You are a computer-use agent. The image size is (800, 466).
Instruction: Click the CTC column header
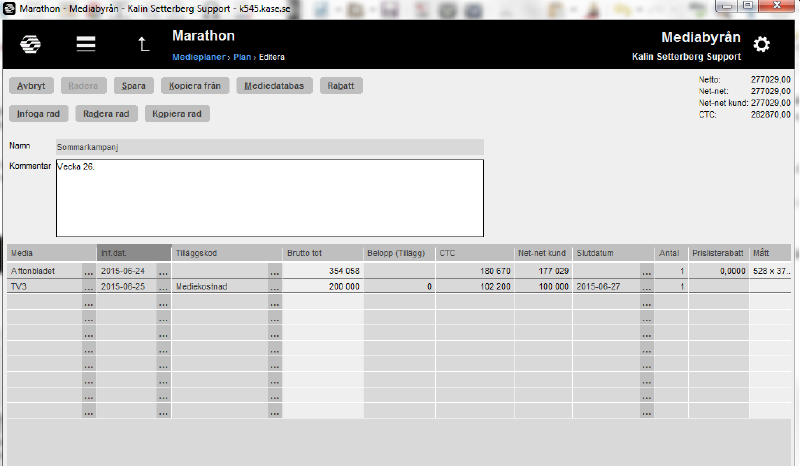pos(474,253)
